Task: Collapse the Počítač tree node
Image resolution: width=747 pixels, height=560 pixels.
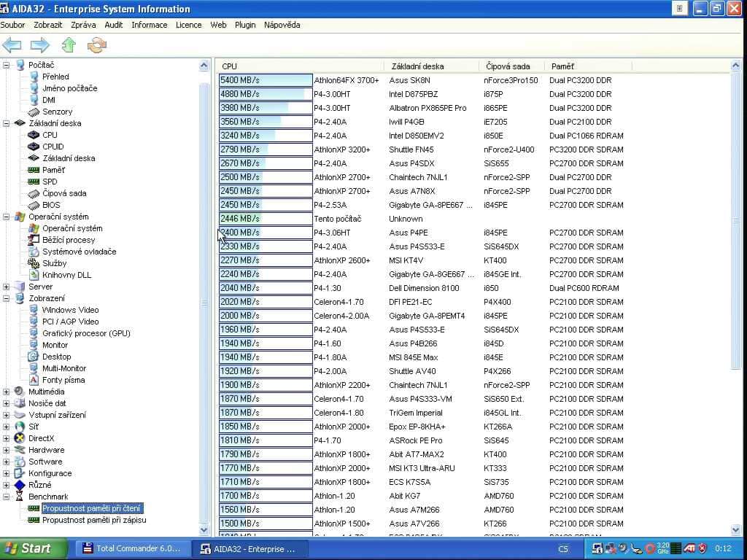Action: (x=6, y=65)
